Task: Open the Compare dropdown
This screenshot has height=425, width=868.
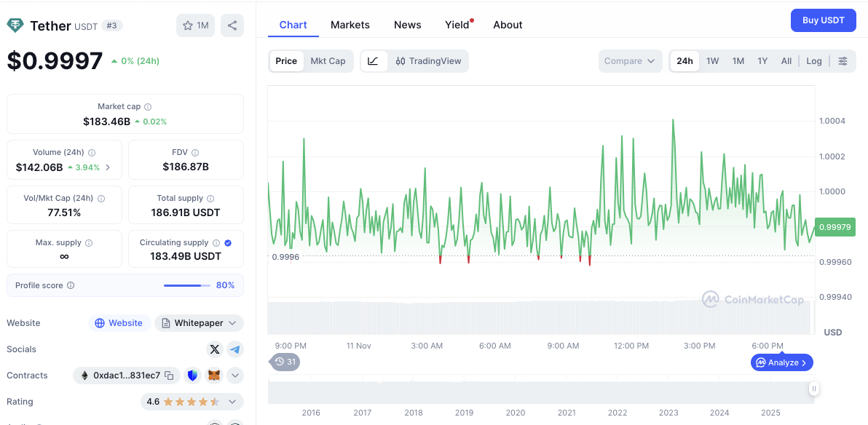Action: [x=629, y=61]
